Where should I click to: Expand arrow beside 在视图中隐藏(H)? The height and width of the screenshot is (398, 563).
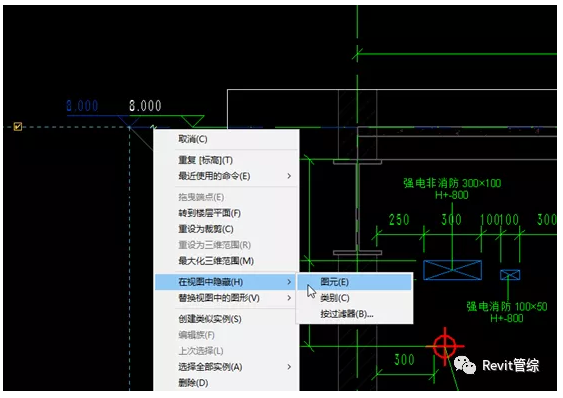[289, 282]
